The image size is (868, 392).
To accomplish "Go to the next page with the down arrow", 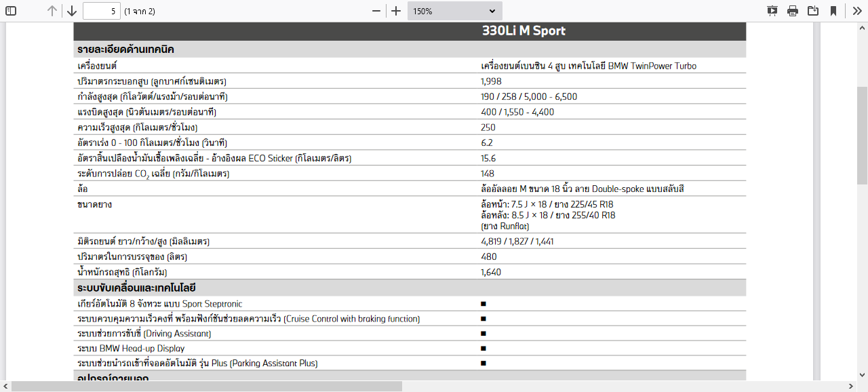I will (72, 11).
